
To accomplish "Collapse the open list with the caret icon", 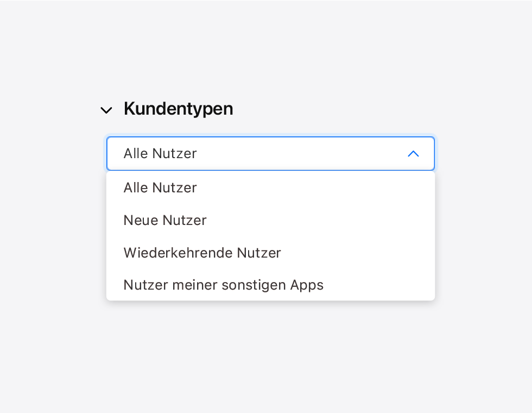I will 413,154.
